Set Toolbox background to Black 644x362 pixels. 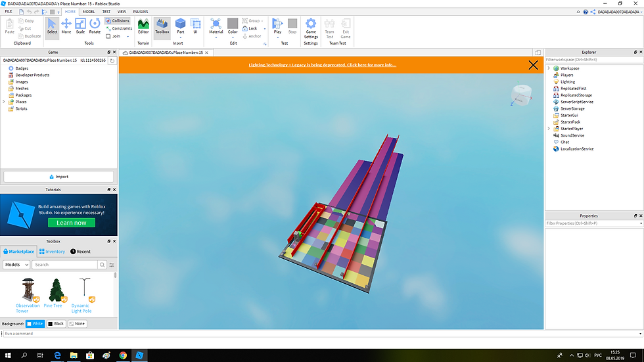click(57, 324)
